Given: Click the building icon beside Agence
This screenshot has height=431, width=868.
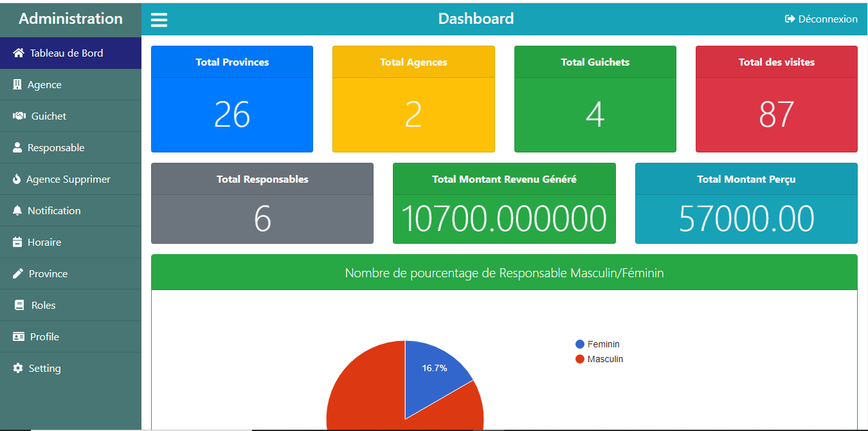Looking at the screenshot, I should pyautogui.click(x=17, y=84).
